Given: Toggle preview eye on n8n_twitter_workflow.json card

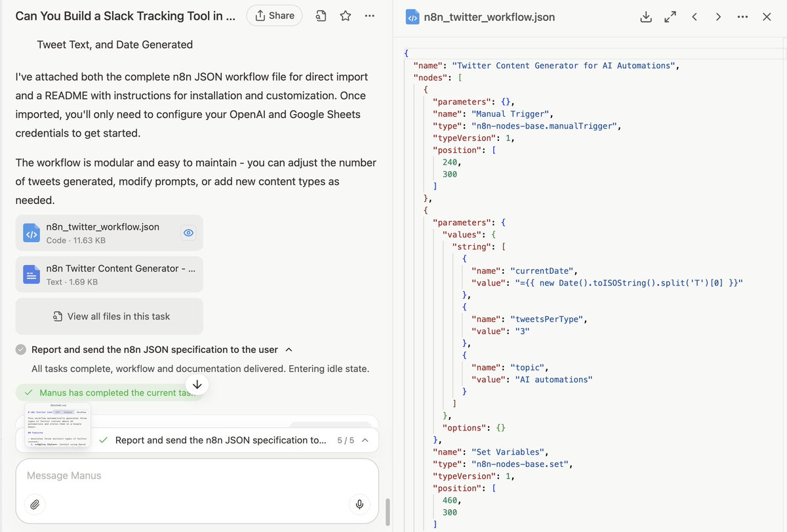Looking at the screenshot, I should (x=189, y=233).
